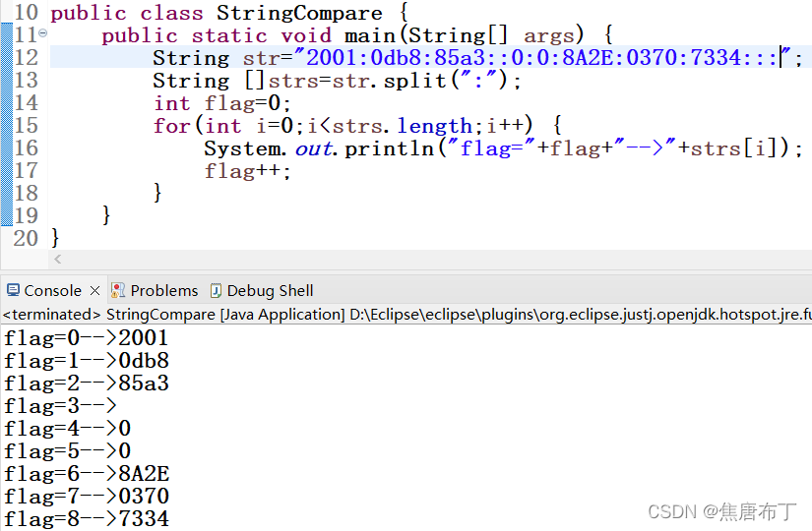Click the editor horizontal scroll left arrow
Image resolution: width=812 pixels, height=531 pixels.
[x=57, y=259]
